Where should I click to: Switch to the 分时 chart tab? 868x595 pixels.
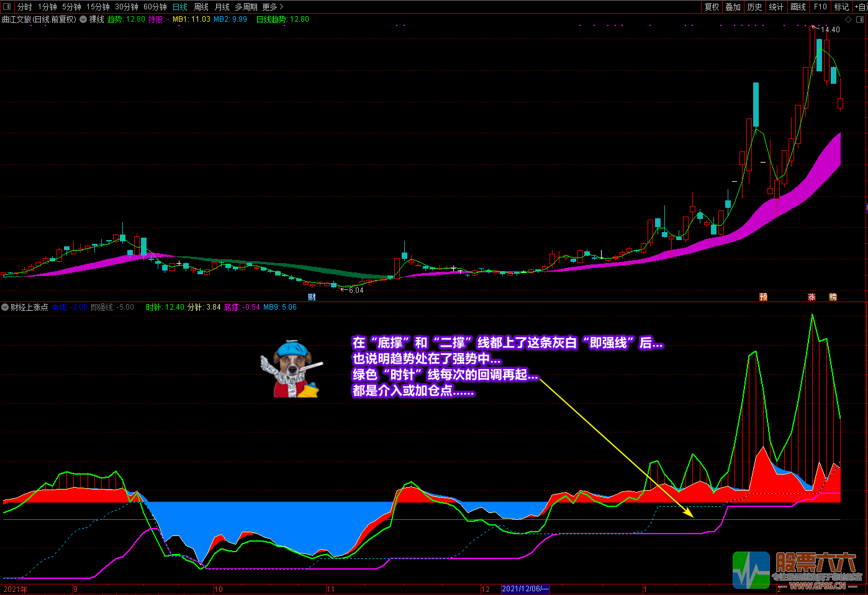coord(24,7)
